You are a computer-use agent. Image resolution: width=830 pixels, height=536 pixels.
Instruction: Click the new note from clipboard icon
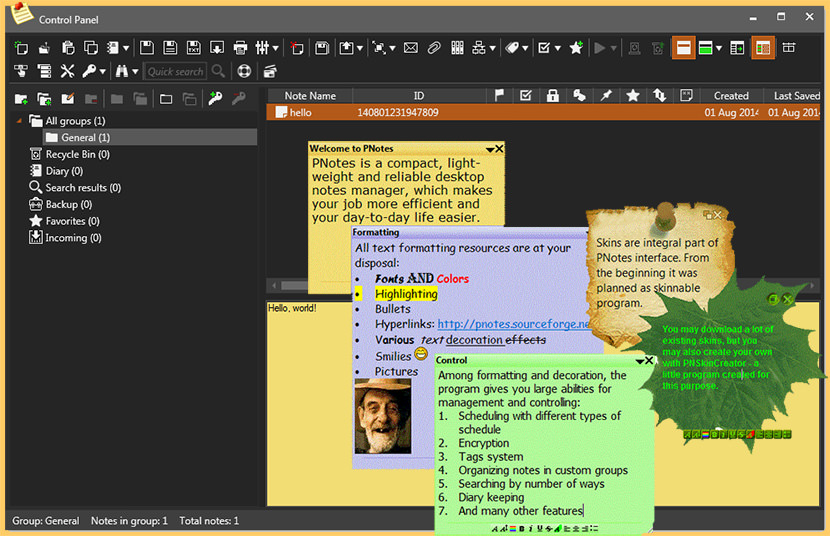[68, 48]
